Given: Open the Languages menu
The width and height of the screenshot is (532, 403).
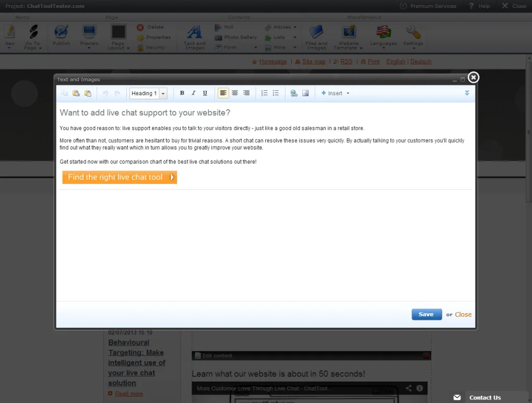Looking at the screenshot, I should click(383, 37).
